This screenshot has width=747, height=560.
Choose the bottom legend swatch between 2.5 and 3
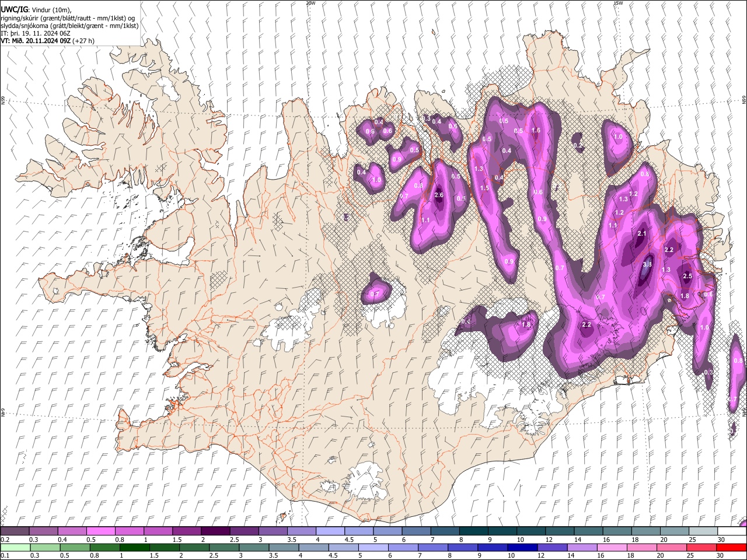click(x=224, y=547)
